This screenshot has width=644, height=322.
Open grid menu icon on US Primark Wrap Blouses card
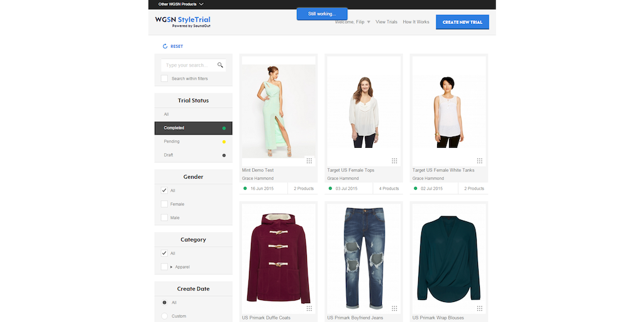click(479, 308)
